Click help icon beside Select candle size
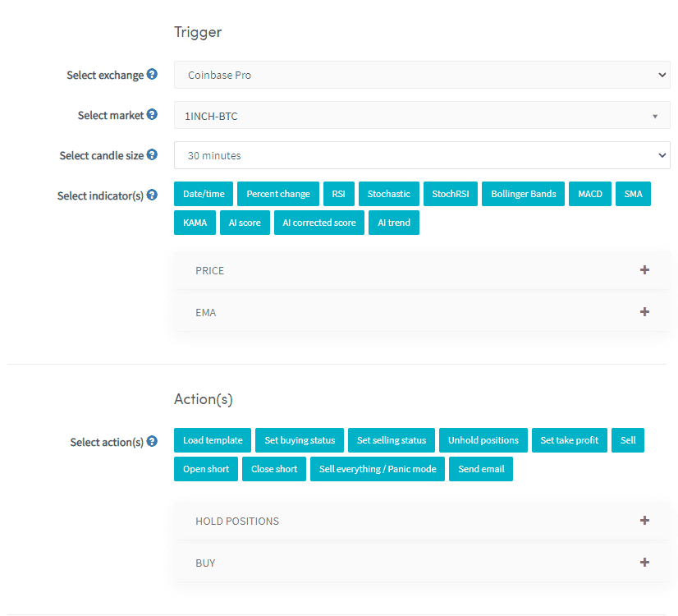The width and height of the screenshot is (678, 616). click(x=152, y=154)
